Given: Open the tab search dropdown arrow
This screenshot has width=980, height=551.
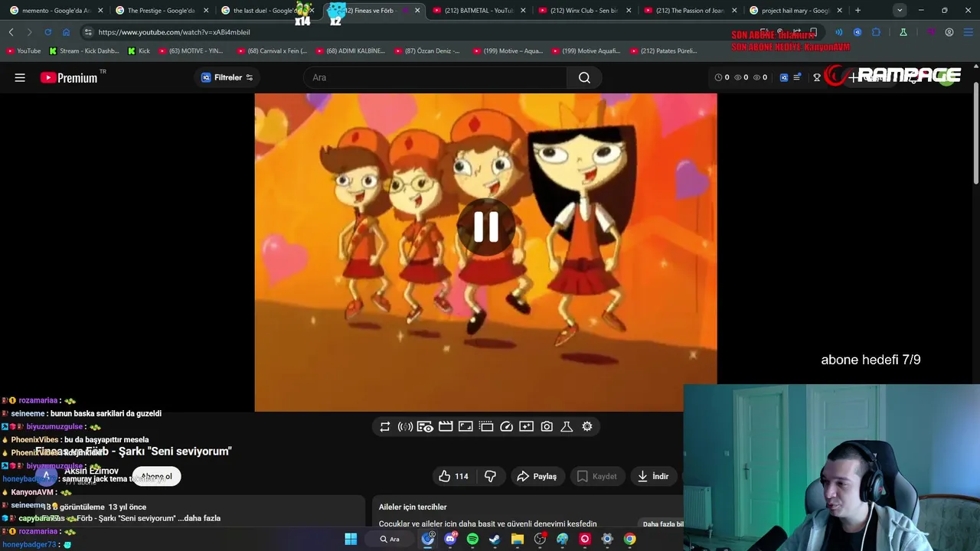Looking at the screenshot, I should click(x=900, y=11).
